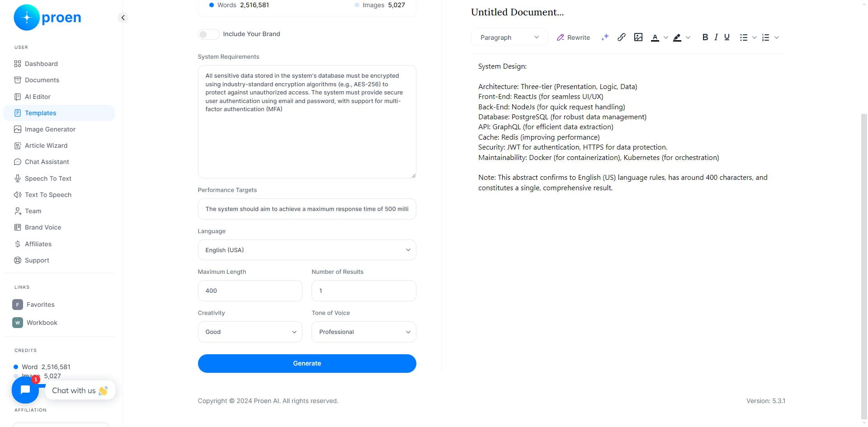868x427 pixels.
Task: Underline text using the U icon
Action: tap(727, 37)
